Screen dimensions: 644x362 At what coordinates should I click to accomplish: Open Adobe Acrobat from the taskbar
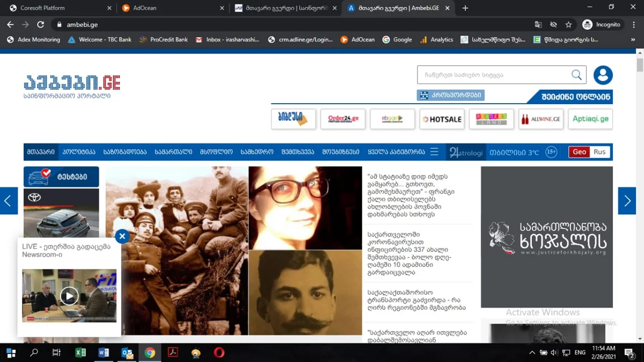coord(173,353)
